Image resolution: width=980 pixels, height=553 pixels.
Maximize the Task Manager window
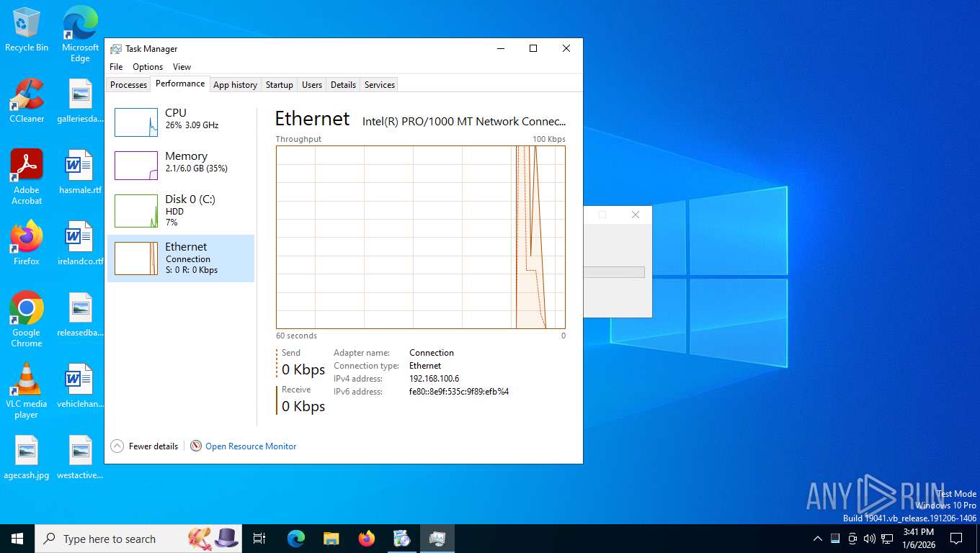pyautogui.click(x=533, y=48)
